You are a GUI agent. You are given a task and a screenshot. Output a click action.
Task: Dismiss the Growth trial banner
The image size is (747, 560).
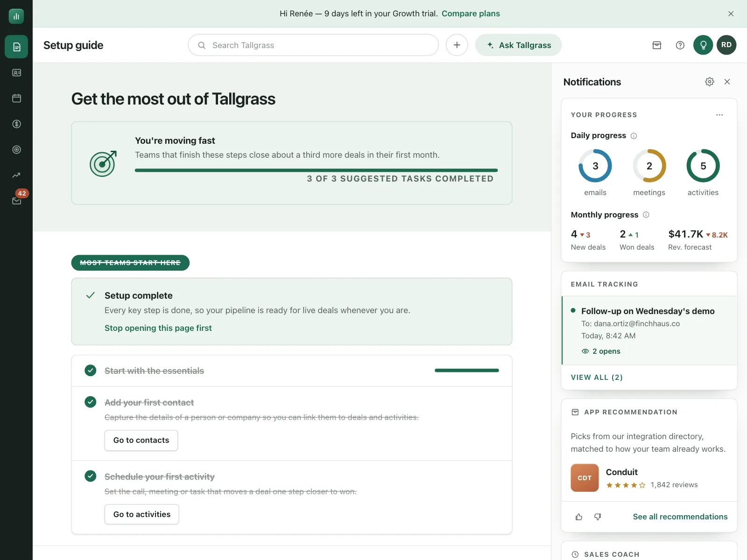[x=731, y=14]
